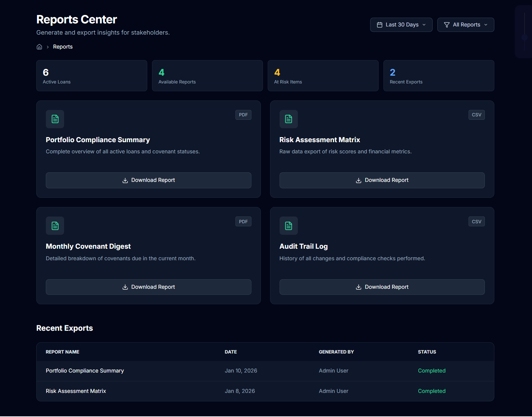Click the DATE column header

(231, 352)
